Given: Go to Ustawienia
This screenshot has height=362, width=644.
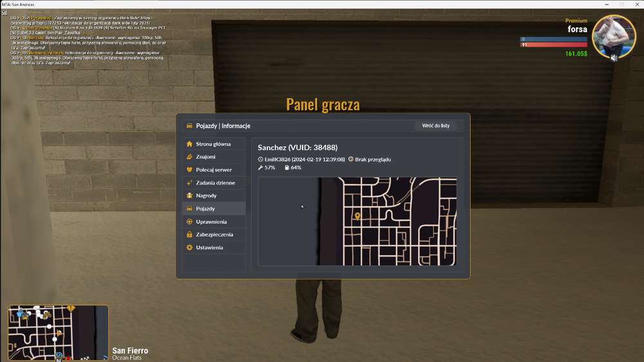Looking at the screenshot, I should (x=214, y=247).
